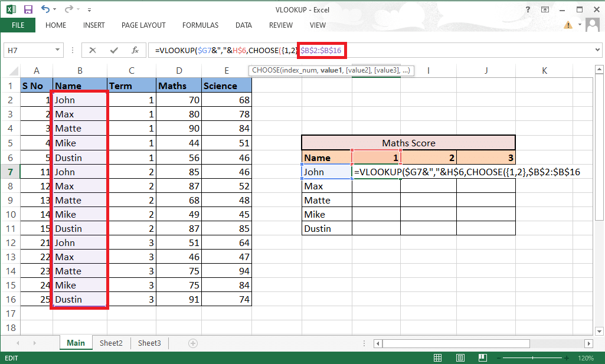Screen dimensions: 605x364
Task: Click the Undo arrow icon
Action: pos(45,9)
